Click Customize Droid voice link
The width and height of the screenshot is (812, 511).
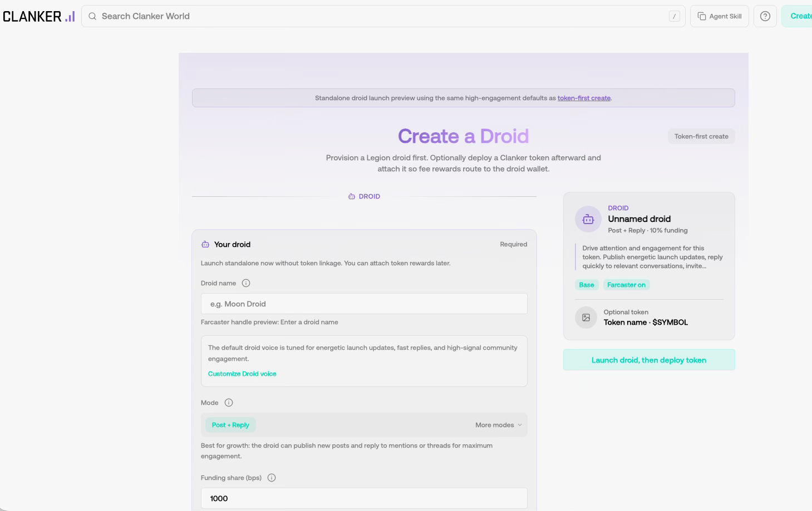click(242, 374)
